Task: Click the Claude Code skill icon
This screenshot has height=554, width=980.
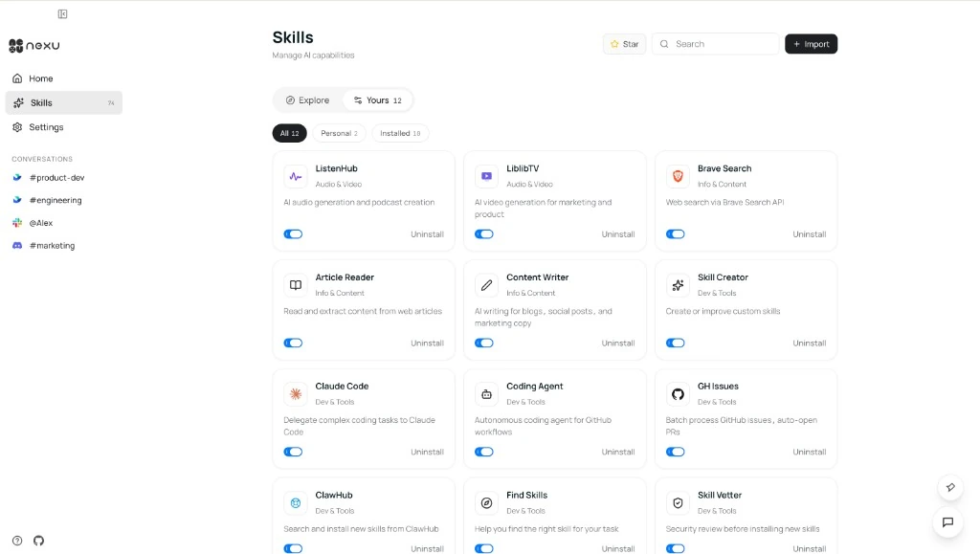Action: pos(296,394)
